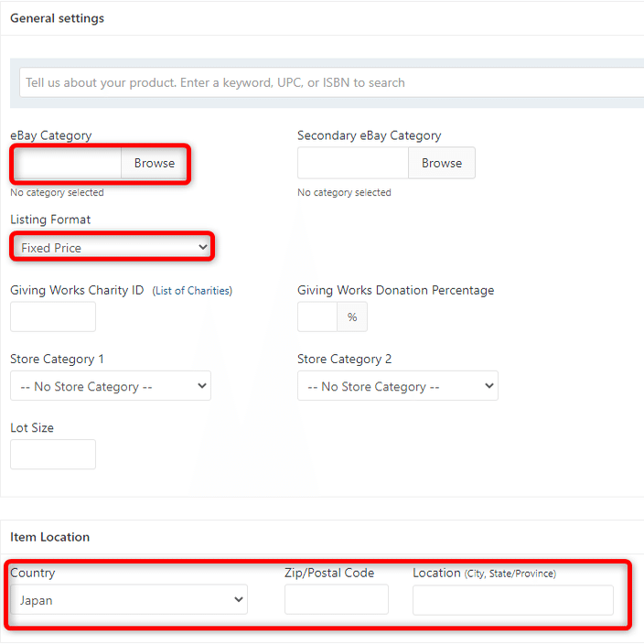Browse for Secondary eBay Category
This screenshot has width=644, height=644.
point(442,163)
